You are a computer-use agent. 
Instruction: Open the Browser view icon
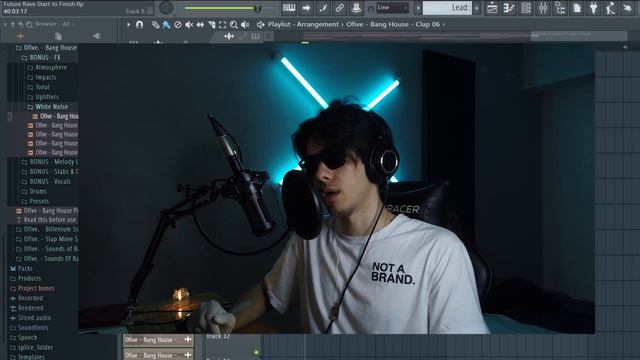[560, 8]
